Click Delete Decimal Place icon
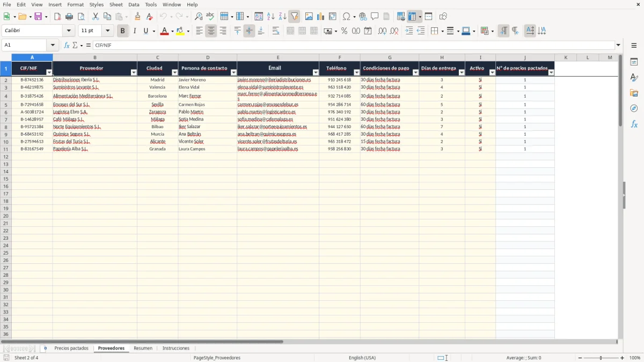This screenshot has width=644, height=362. click(x=394, y=31)
